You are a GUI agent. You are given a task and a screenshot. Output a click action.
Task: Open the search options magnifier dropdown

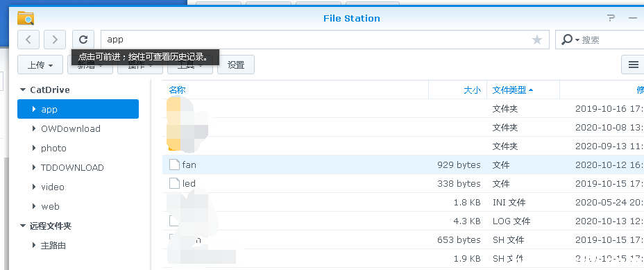pyautogui.click(x=570, y=40)
